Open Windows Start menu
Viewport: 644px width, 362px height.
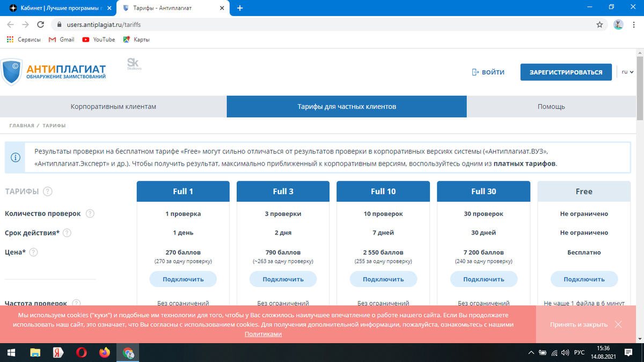coord(11,352)
